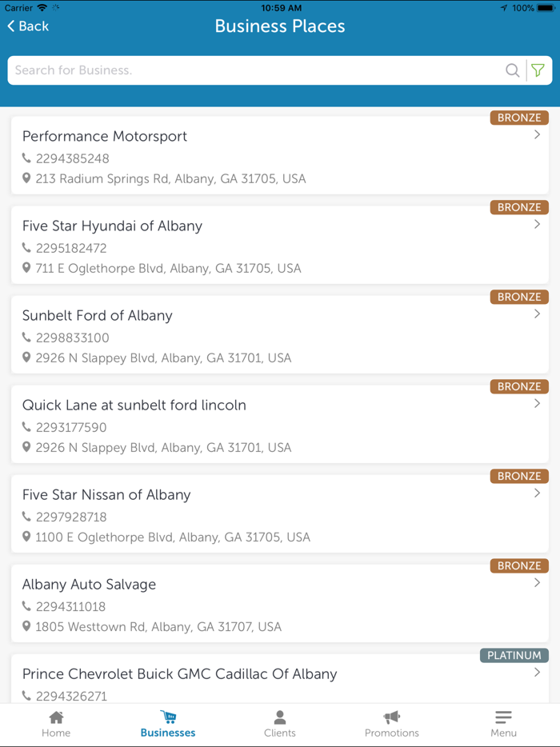Tap phone icon for Performance Motorsport

coord(26,158)
